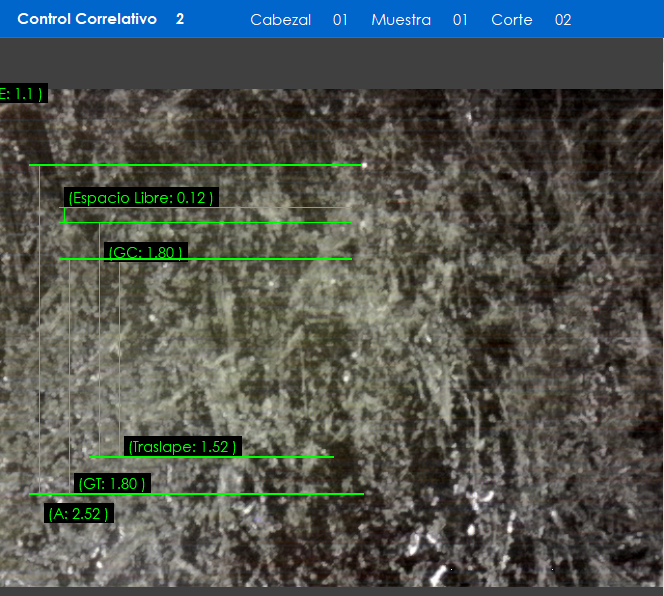The height and width of the screenshot is (596, 664).
Task: Select the Control Correlativo number 2
Action: coord(180,19)
